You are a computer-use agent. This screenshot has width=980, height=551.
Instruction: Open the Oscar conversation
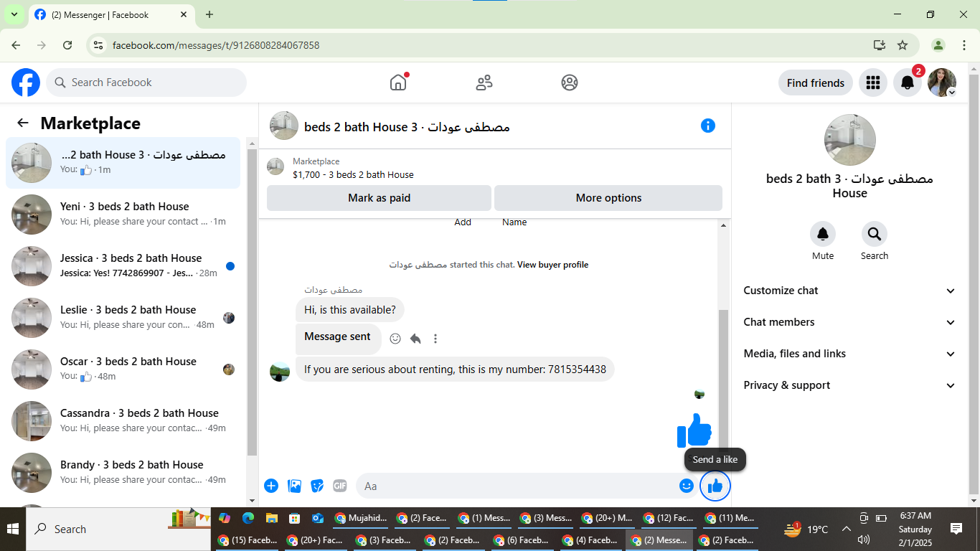tap(123, 369)
